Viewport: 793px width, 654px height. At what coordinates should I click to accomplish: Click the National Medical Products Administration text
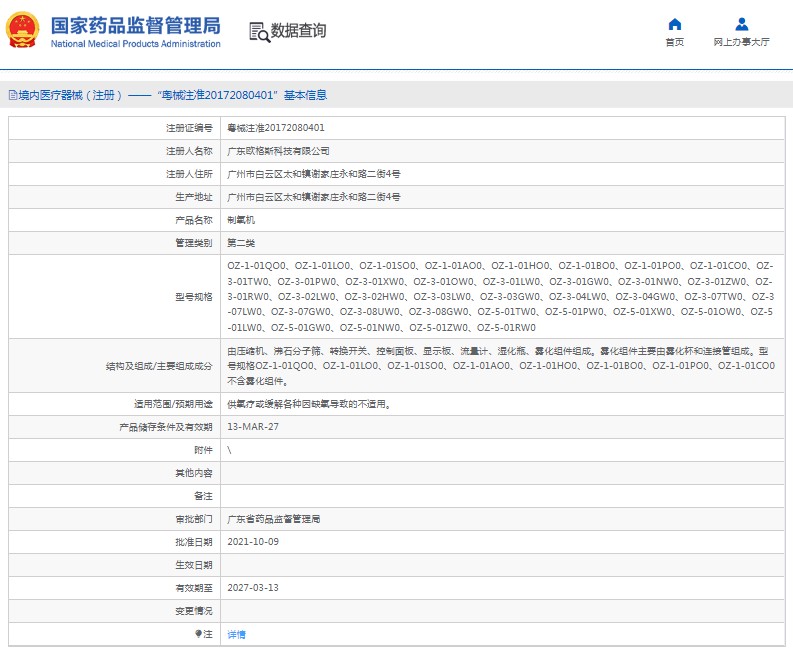[135, 44]
